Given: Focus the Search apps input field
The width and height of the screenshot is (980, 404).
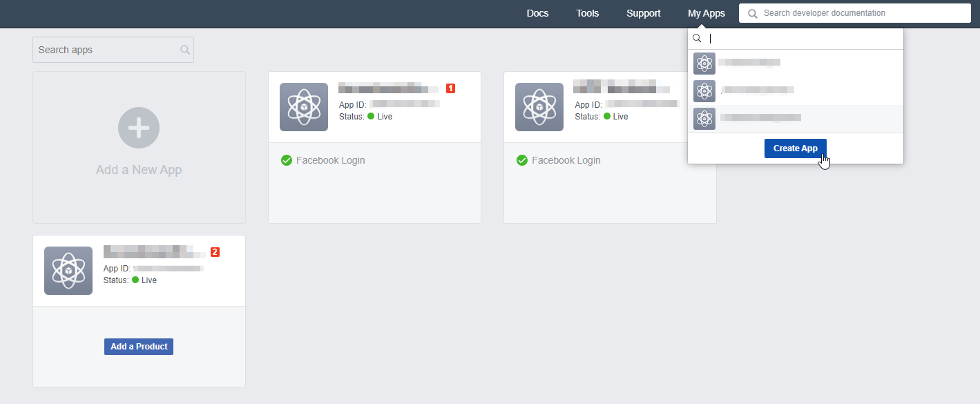Looking at the screenshot, I should (113, 50).
